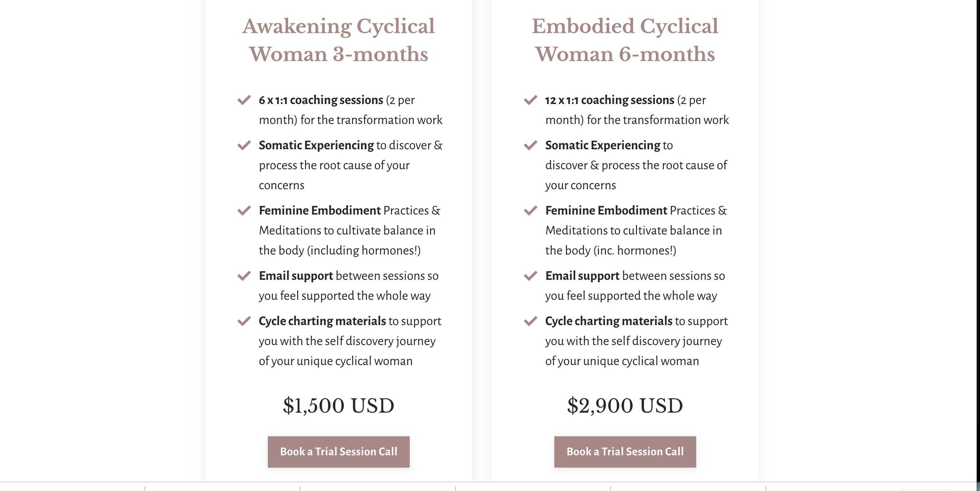This screenshot has height=491, width=980.
Task: Click Cycle charting materials checkmark in 6-months plan
Action: (530, 321)
